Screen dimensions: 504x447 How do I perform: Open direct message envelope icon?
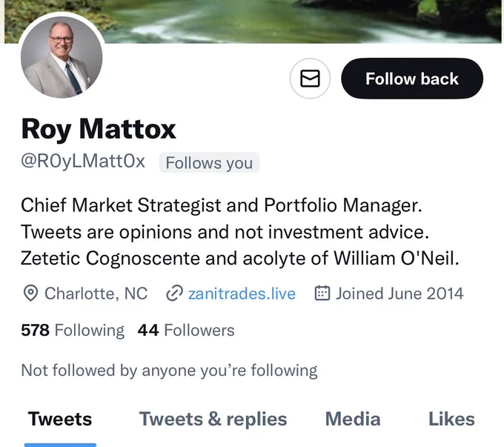310,79
